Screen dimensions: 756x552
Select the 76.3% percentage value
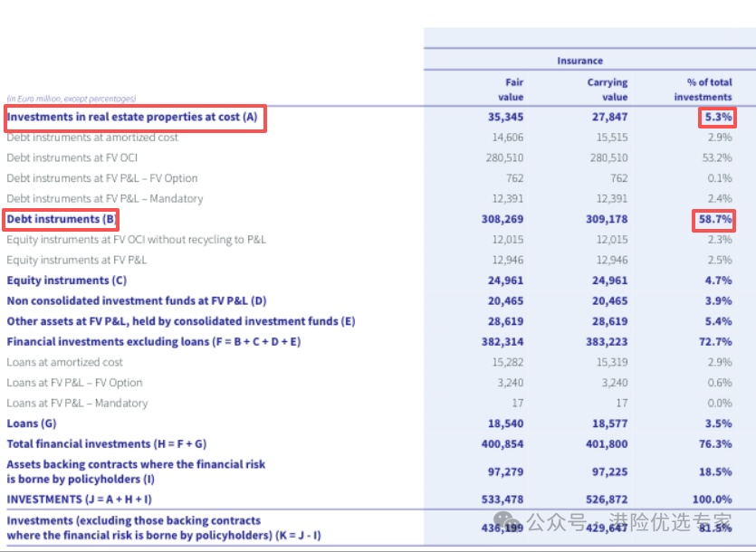pos(715,444)
